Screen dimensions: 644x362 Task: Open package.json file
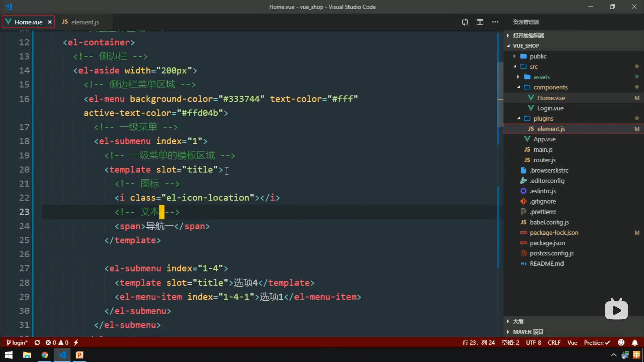point(574,243)
